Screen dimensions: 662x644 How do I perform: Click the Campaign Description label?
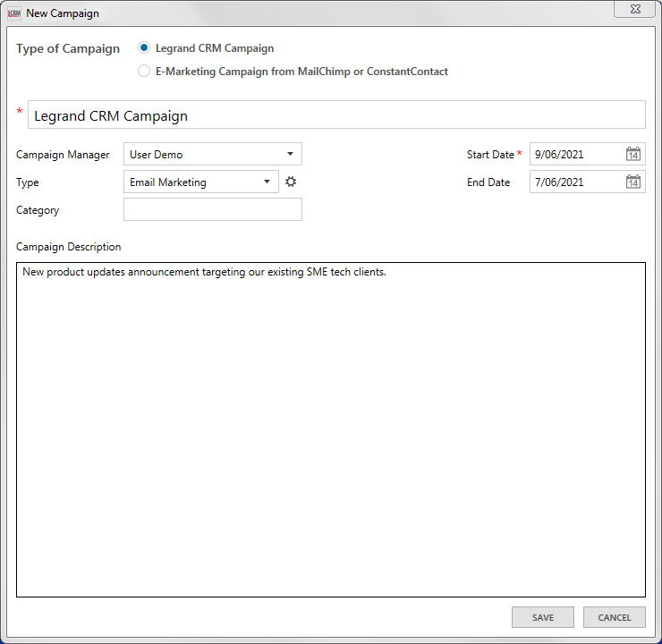[69, 247]
